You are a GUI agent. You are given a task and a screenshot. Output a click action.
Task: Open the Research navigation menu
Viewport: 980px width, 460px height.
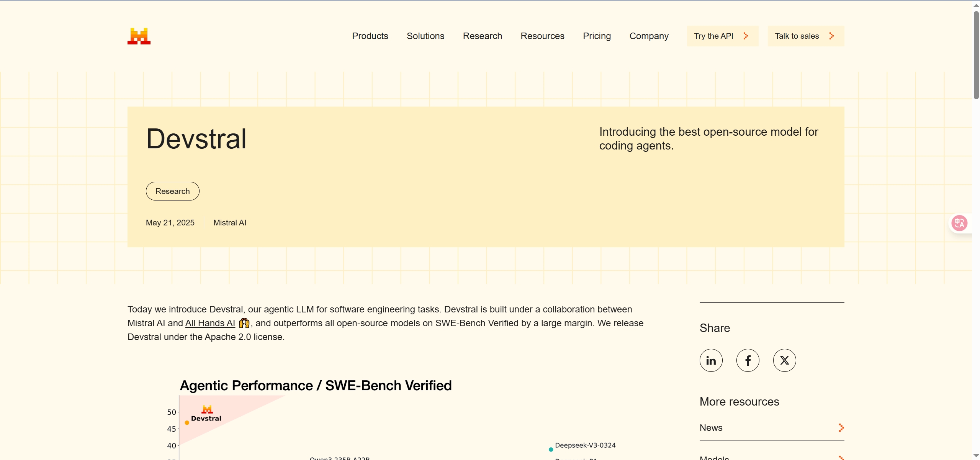tap(482, 36)
